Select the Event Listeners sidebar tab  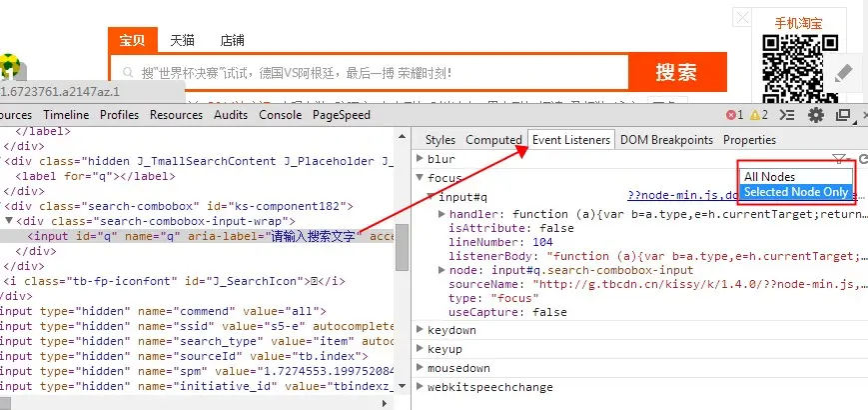[571, 140]
